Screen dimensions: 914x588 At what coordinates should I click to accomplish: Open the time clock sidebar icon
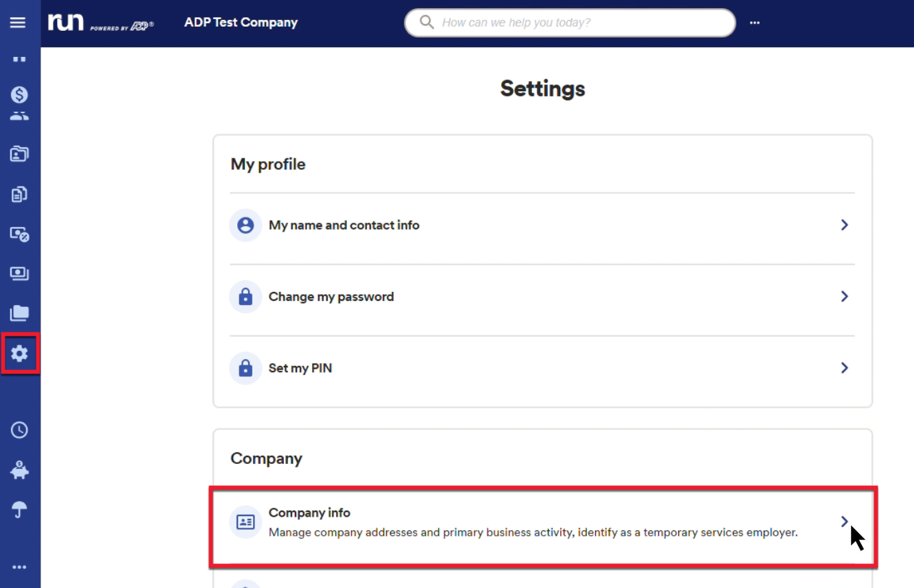coord(19,430)
